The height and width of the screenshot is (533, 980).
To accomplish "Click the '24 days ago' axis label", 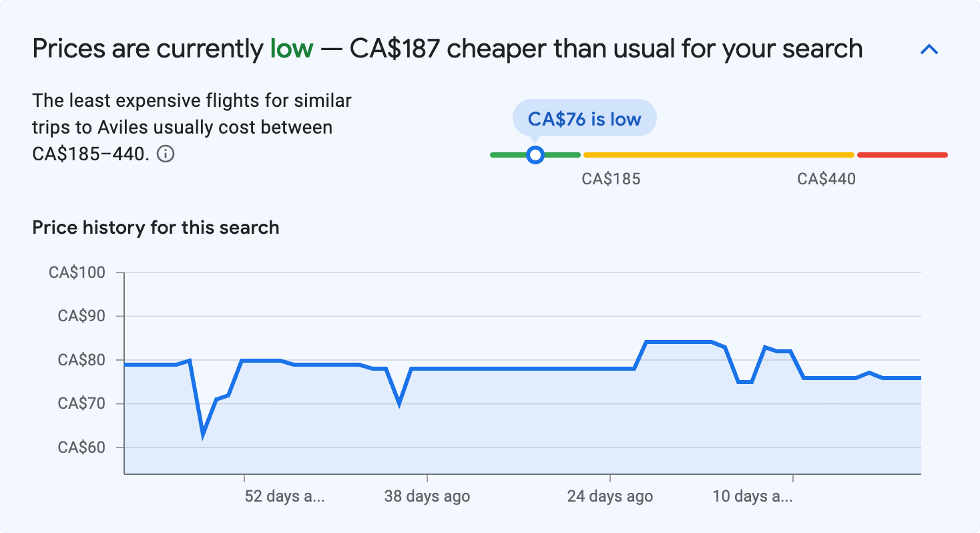I will pyautogui.click(x=610, y=497).
